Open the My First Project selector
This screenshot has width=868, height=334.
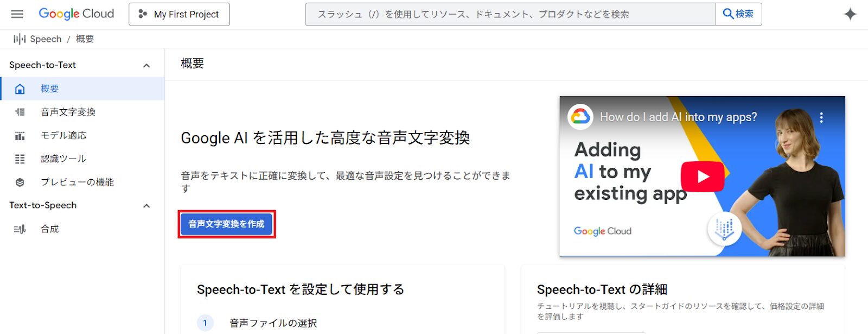point(179,14)
